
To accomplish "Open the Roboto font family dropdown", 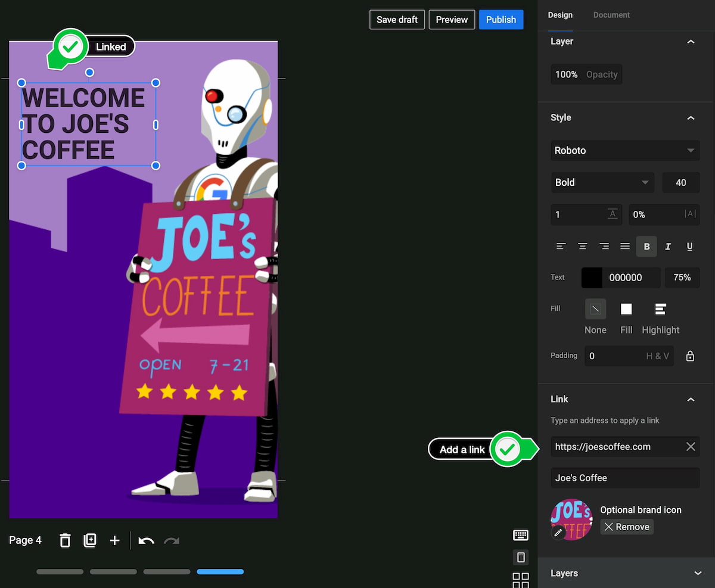I will [x=624, y=151].
